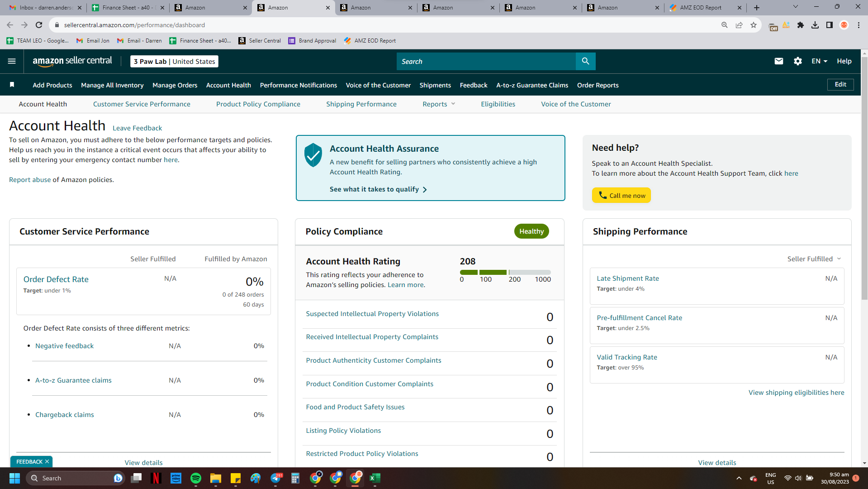Image resolution: width=868 pixels, height=489 pixels.
Task: Open Sticky Notes from the taskbar
Action: (x=236, y=478)
